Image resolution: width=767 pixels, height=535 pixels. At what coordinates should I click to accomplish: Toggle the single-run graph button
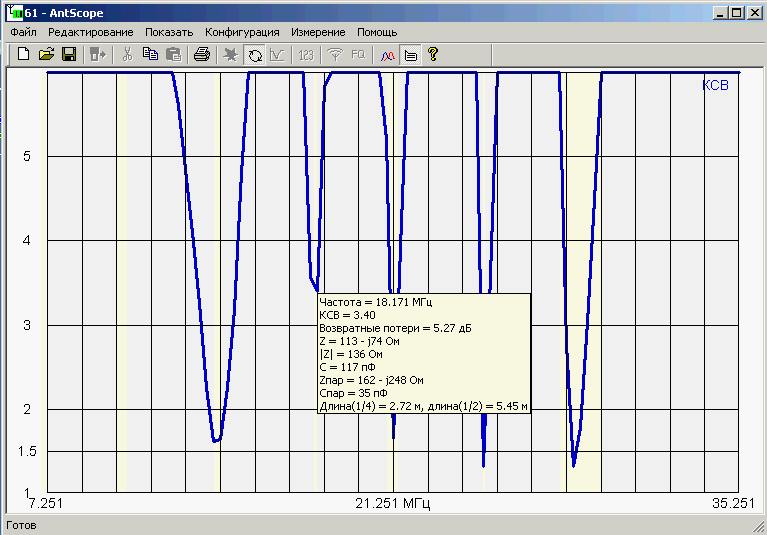tap(276, 55)
